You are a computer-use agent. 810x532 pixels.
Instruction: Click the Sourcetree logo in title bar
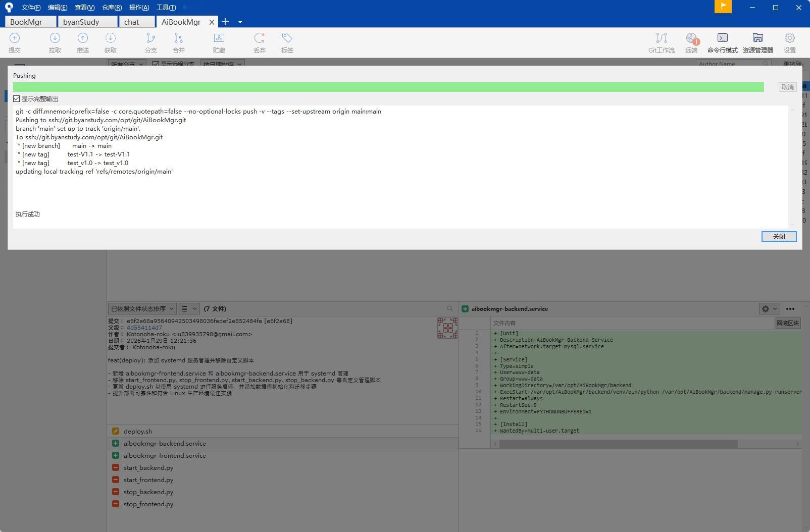[x=9, y=7]
